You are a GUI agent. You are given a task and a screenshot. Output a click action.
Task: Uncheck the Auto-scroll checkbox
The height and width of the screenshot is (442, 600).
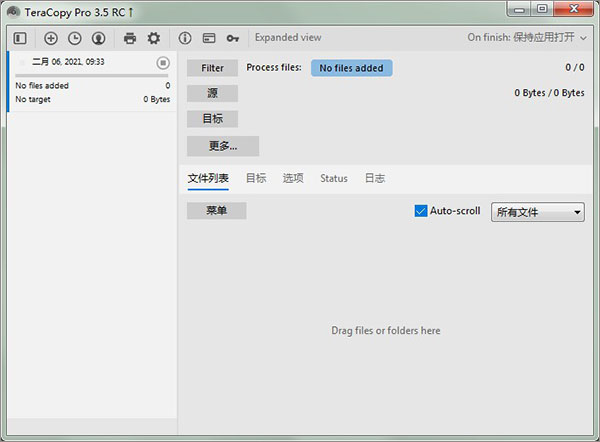click(421, 211)
